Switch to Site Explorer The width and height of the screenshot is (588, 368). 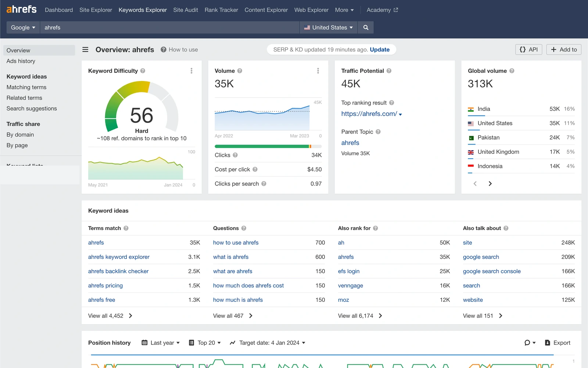96,10
